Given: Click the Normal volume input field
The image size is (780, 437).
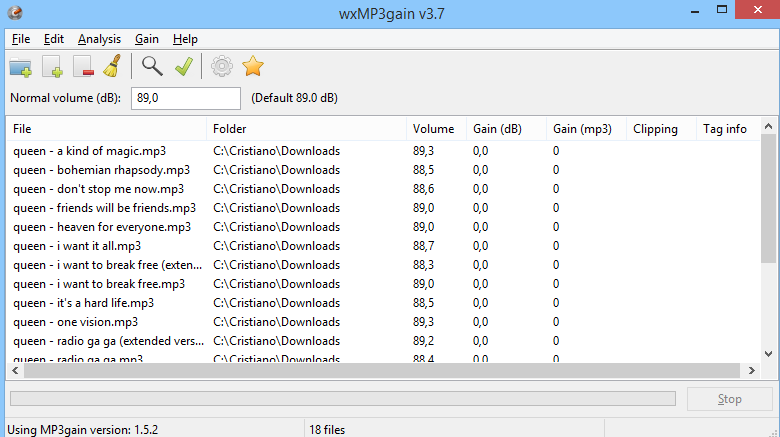Looking at the screenshot, I should 186,98.
